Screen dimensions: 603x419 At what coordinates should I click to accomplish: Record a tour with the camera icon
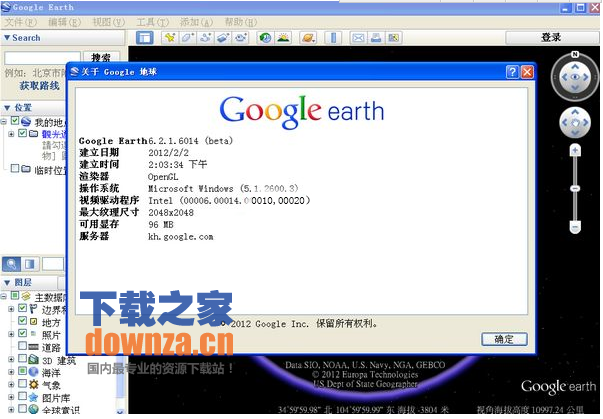tap(242, 38)
